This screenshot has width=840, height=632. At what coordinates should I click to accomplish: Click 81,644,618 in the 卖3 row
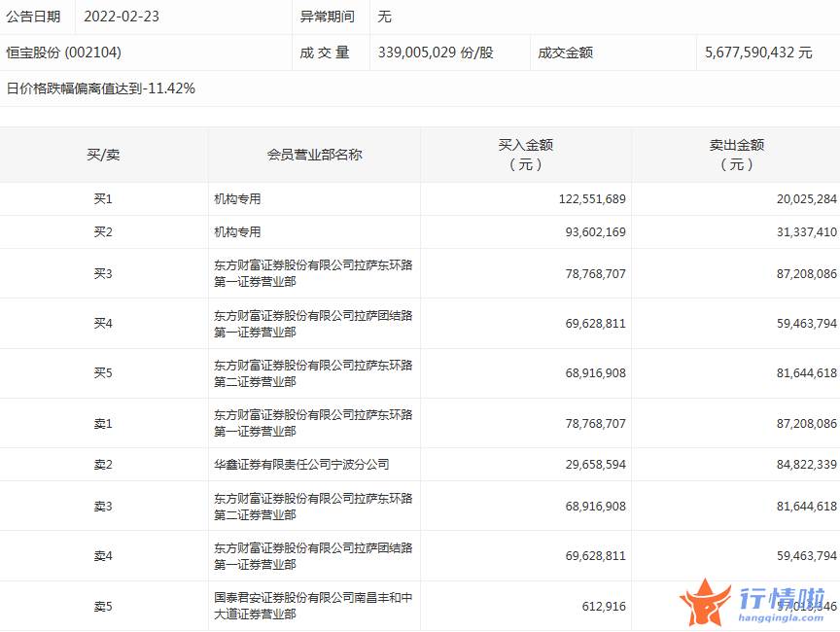tap(807, 507)
